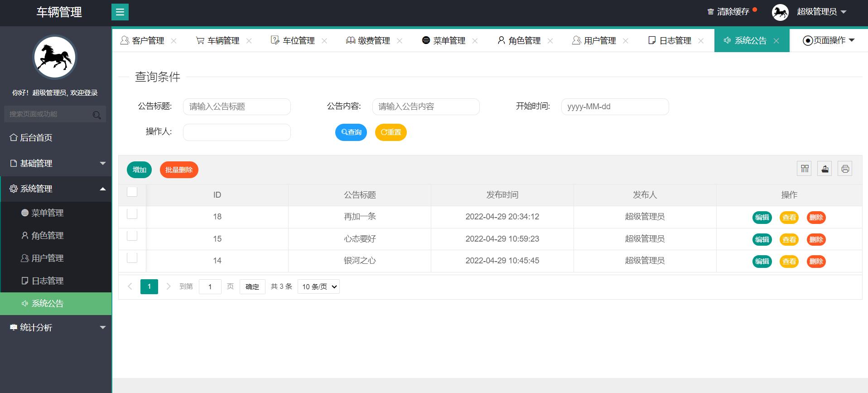This screenshot has height=393, width=868.
Task: Click 删除 for the 心态要好 row
Action: click(816, 239)
